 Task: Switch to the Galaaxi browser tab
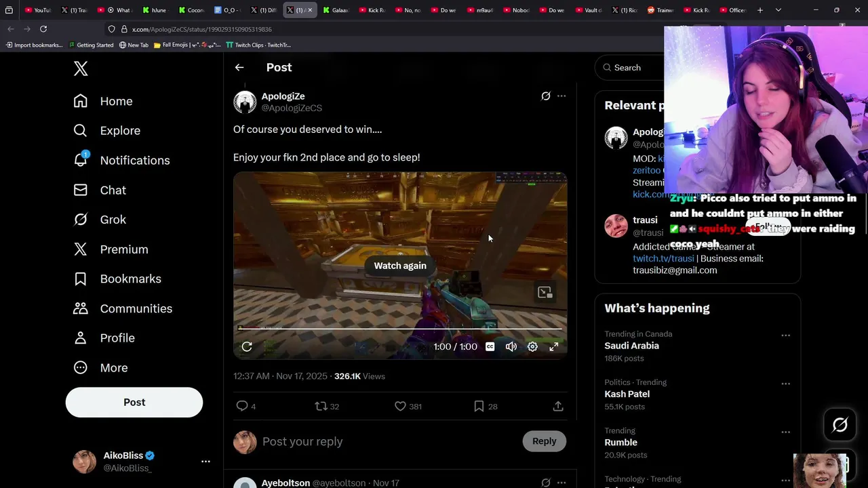tap(335, 10)
